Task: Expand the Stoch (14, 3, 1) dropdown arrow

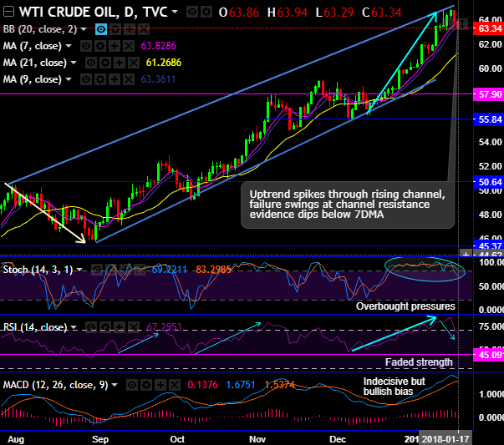Action: [x=79, y=270]
